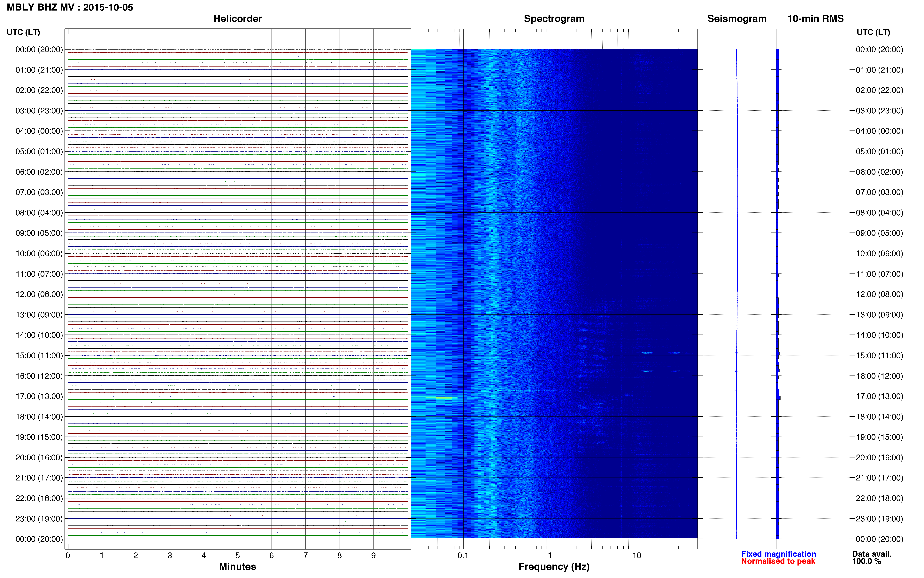Select the 'Helicorder' panel heading

[x=238, y=19]
